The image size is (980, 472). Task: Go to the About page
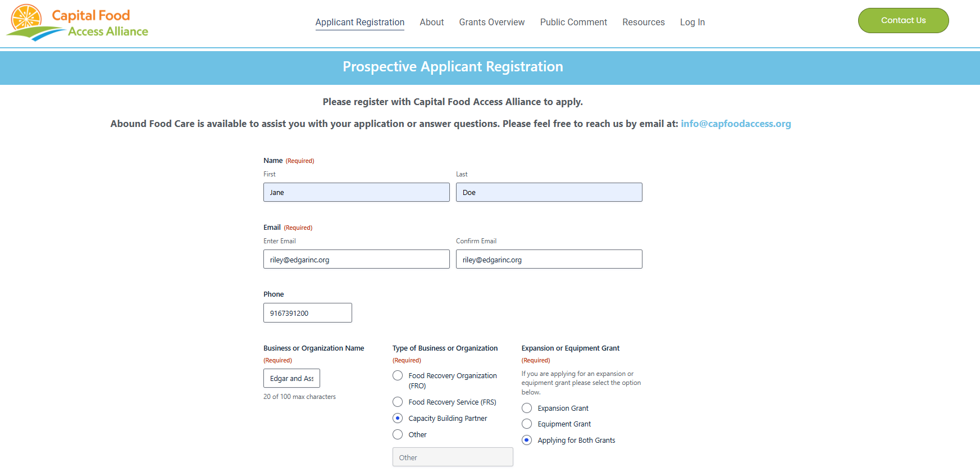tap(432, 22)
